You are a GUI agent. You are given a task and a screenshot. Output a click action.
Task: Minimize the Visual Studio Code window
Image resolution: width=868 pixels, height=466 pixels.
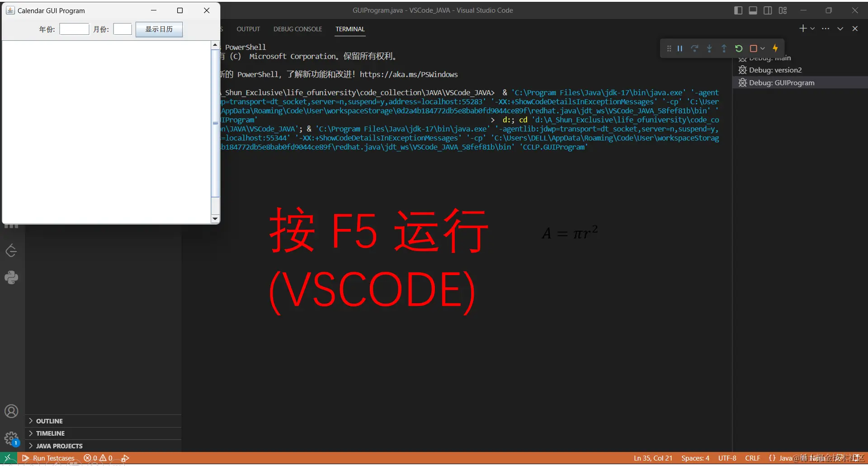click(x=803, y=10)
